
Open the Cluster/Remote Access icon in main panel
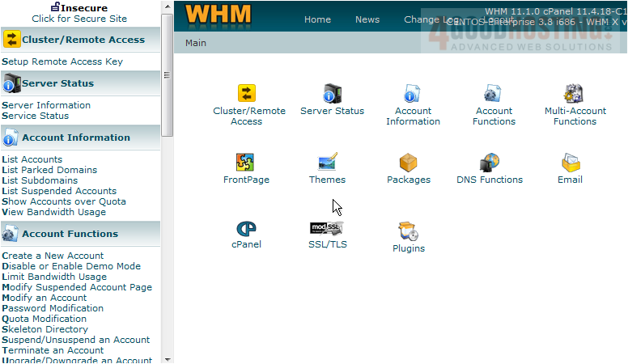(x=246, y=94)
